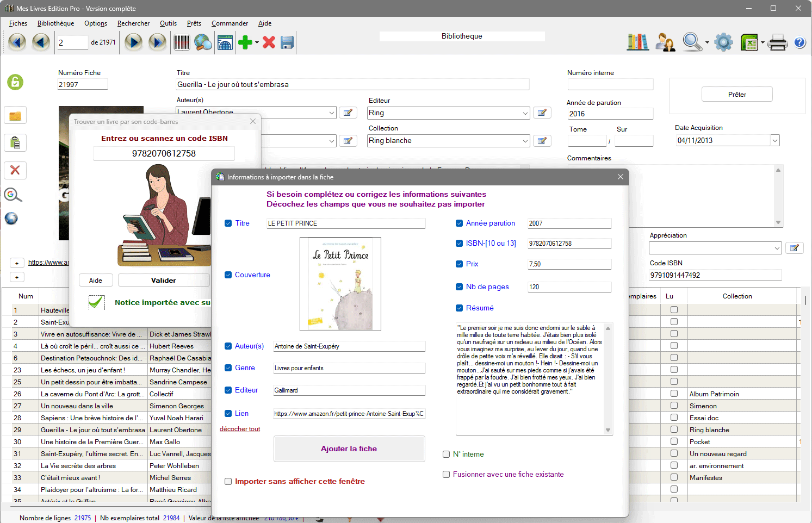This screenshot has width=812, height=523.
Task: Click the edit icon next to the Collection field
Action: click(542, 140)
